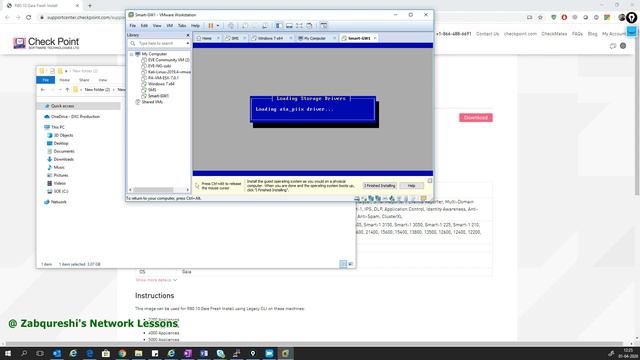Click the taskbar Search icon
Screen dimensions: 640x360
pyautogui.click(x=24, y=353)
